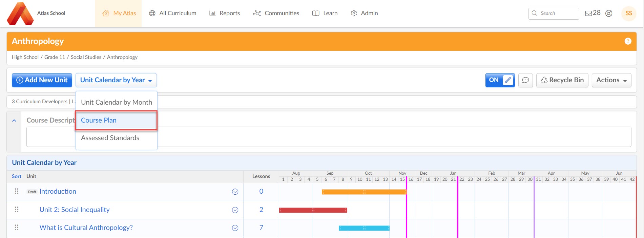
Task: Open the SS user avatar menu
Action: pyautogui.click(x=629, y=13)
